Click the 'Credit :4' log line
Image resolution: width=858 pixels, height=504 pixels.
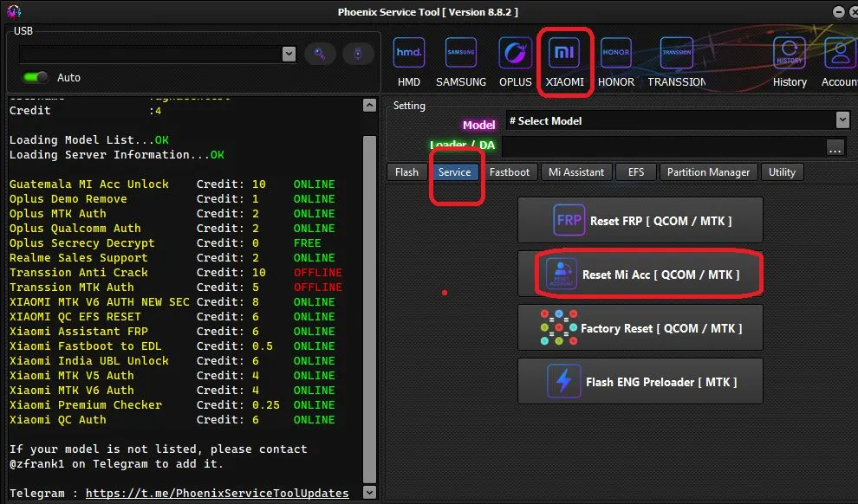(85, 111)
